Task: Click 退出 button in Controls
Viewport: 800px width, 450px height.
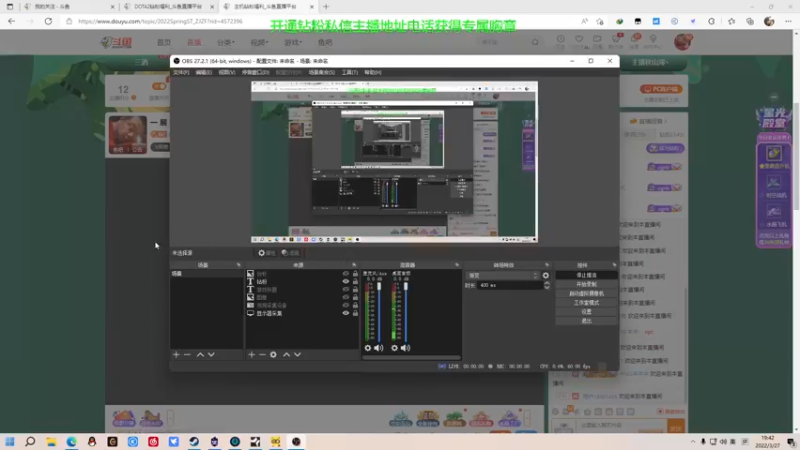Action: (586, 321)
